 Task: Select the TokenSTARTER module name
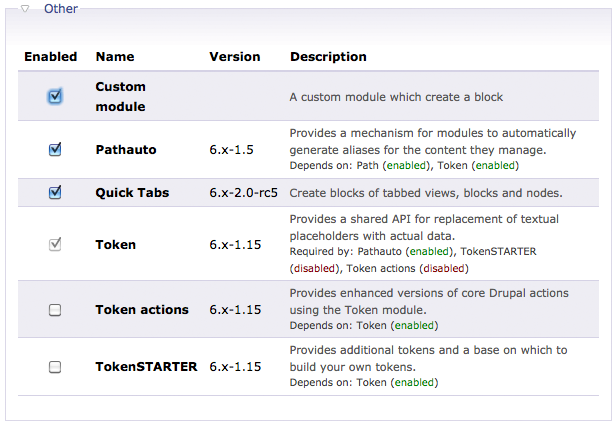point(146,367)
